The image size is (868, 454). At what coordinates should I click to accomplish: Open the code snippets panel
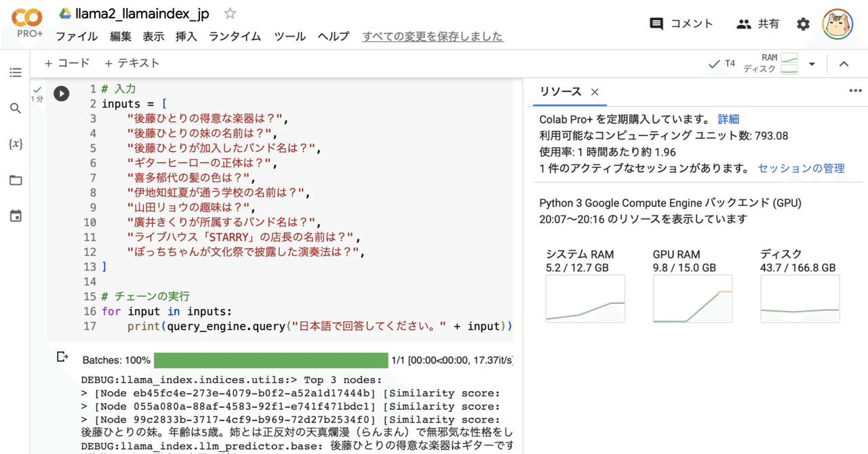pyautogui.click(x=16, y=143)
